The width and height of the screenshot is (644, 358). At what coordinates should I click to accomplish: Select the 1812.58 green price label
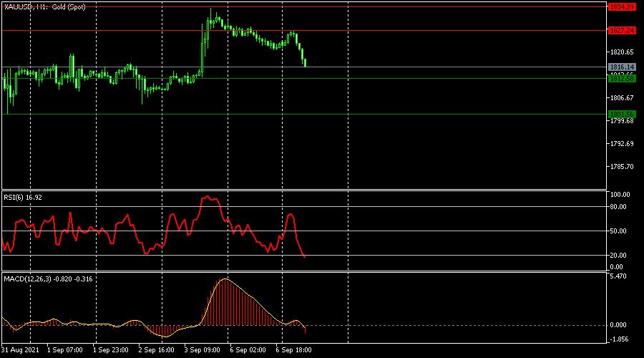pos(622,78)
